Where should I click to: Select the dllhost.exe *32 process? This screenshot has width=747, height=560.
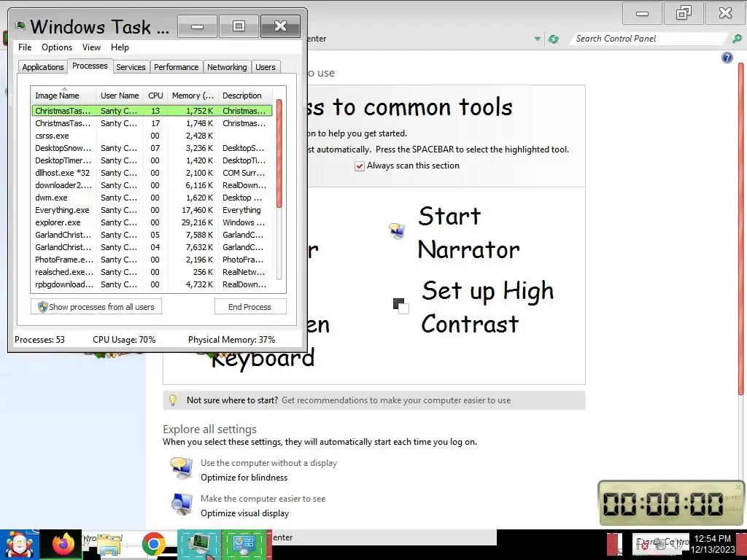[x=152, y=173]
